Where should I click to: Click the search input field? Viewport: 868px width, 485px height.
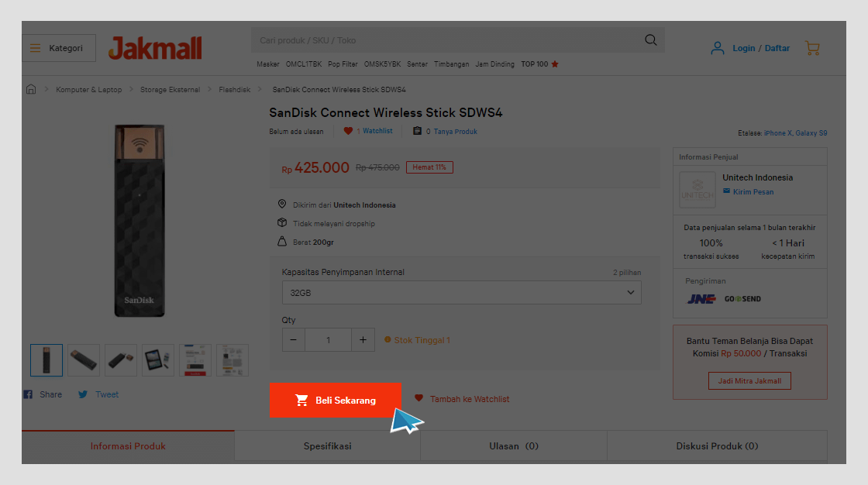pyautogui.click(x=447, y=40)
